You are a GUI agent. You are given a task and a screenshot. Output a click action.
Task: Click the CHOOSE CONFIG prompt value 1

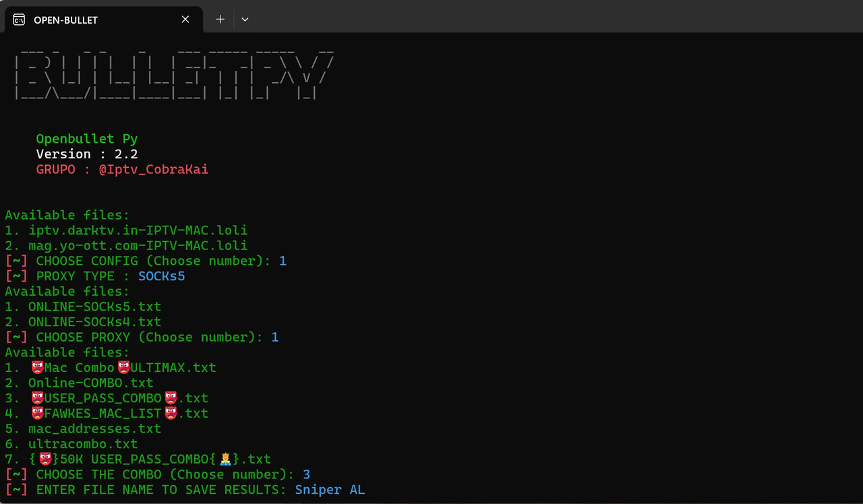tap(283, 261)
